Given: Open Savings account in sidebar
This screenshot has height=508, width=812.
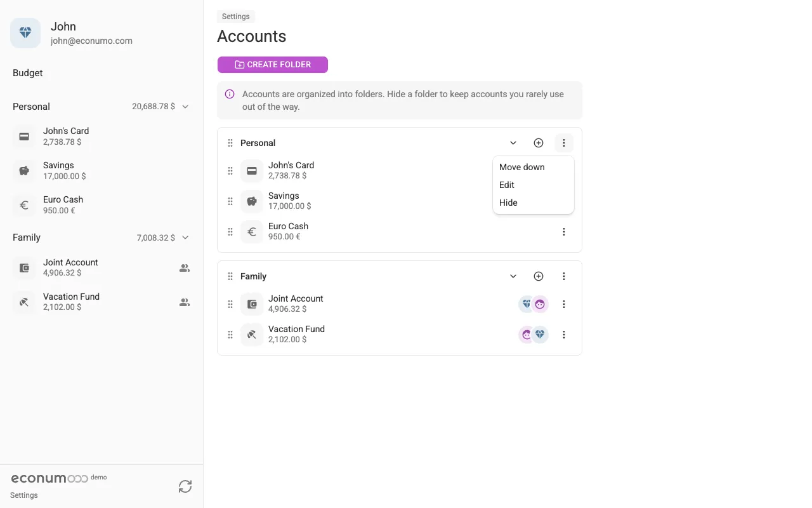Looking at the screenshot, I should pos(101,171).
